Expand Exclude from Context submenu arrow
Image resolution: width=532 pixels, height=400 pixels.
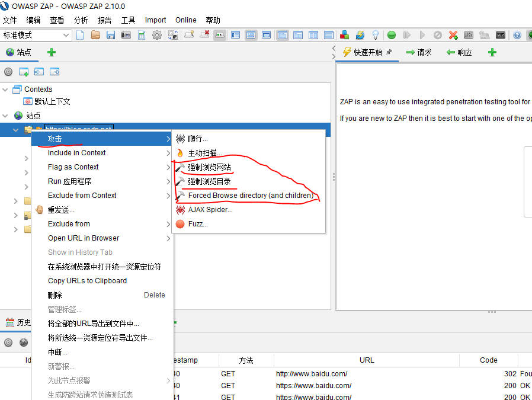[x=168, y=196]
